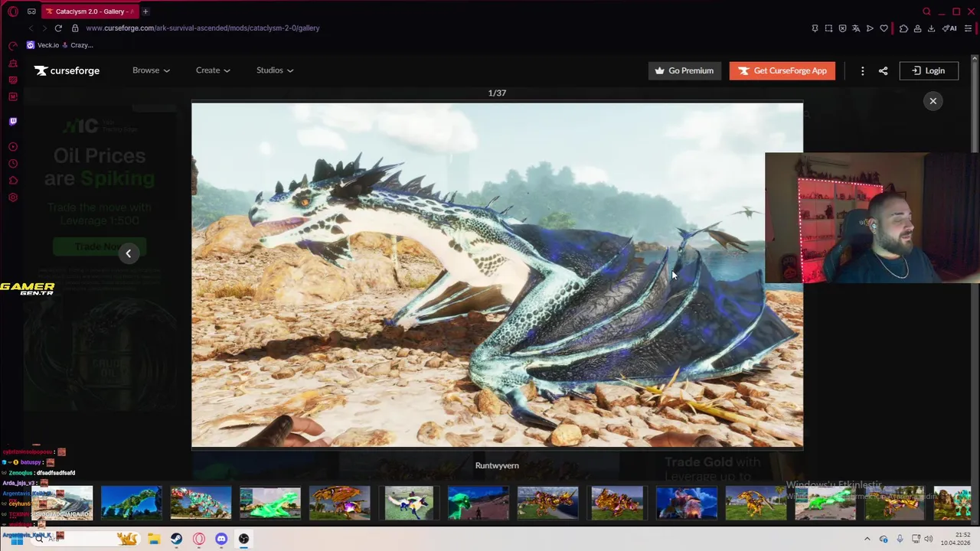Open the Veck.io bookmark
The width and height of the screenshot is (980, 551).
click(x=43, y=45)
